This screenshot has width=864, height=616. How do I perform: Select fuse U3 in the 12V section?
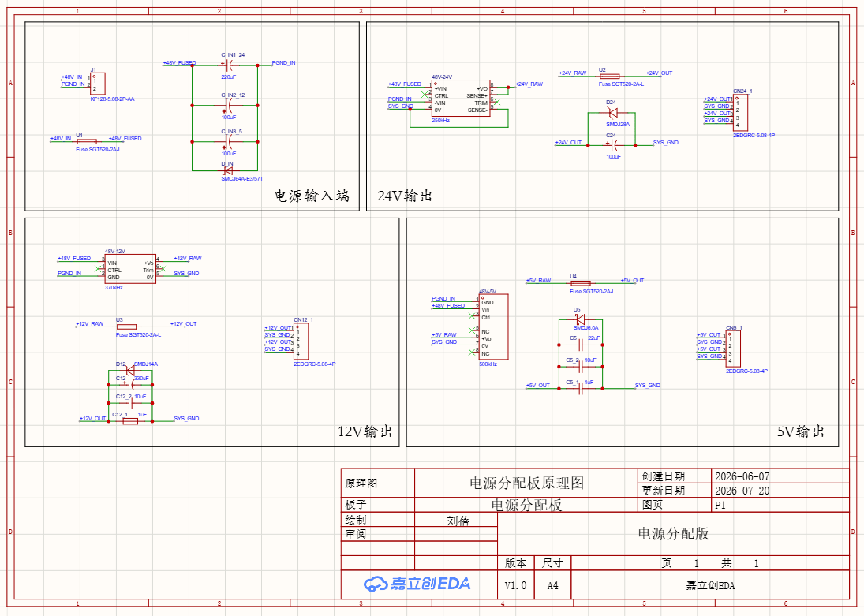127,327
